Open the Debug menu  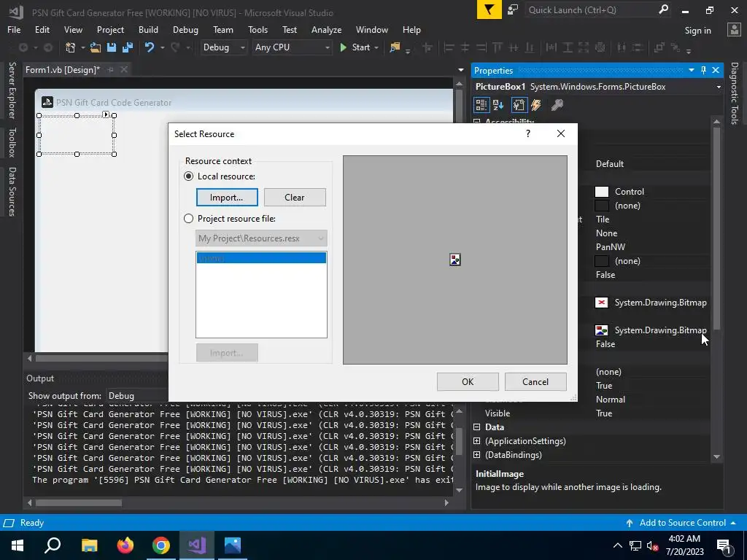[185, 29]
